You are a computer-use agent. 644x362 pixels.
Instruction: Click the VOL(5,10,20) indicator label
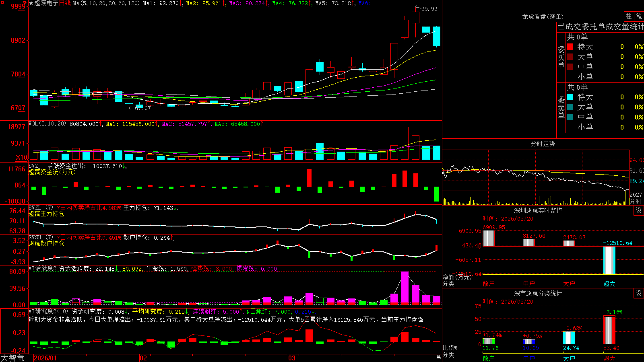[47, 124]
